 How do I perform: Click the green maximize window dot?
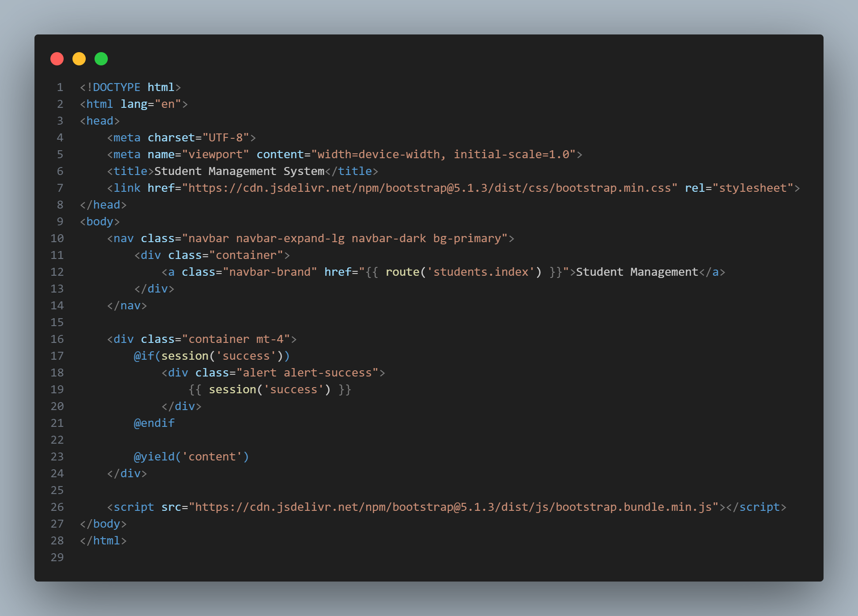pyautogui.click(x=101, y=59)
